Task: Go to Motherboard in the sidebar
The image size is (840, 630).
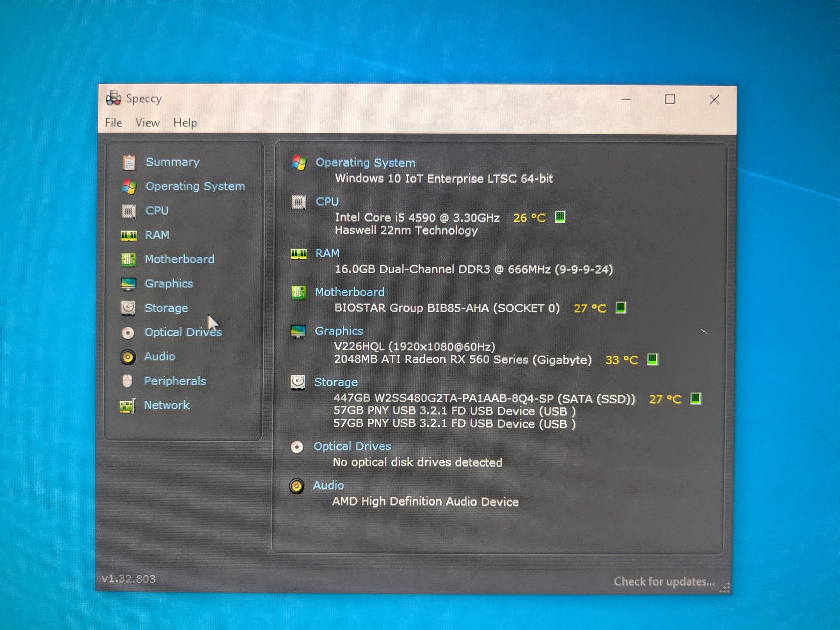Action: point(180,259)
